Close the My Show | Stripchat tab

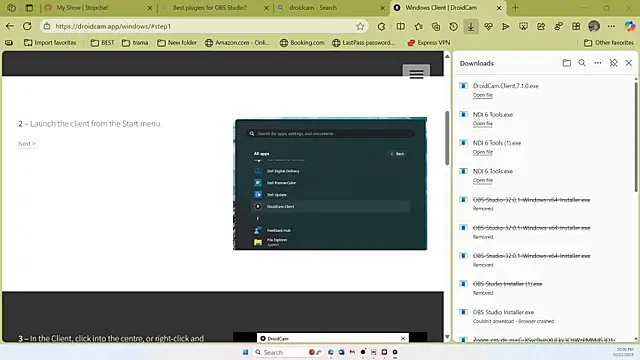coord(150,8)
